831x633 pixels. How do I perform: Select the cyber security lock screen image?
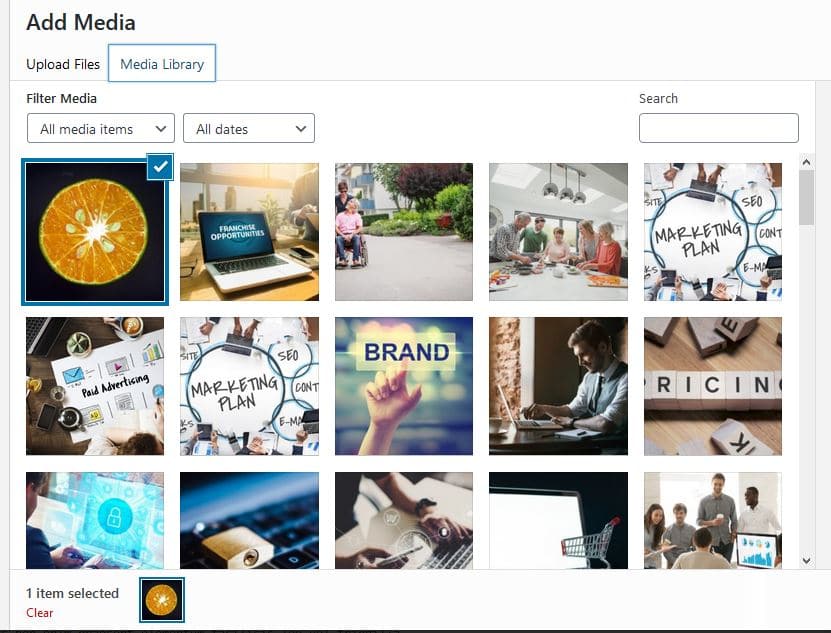coord(95,521)
